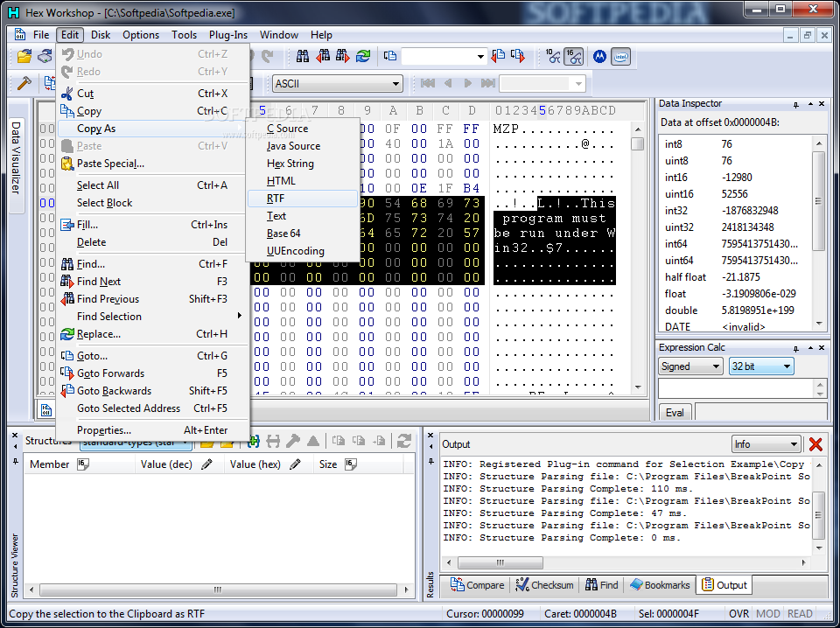Switch to Intel byte order toggle
Viewport: 840px width, 628px height.
[x=621, y=56]
